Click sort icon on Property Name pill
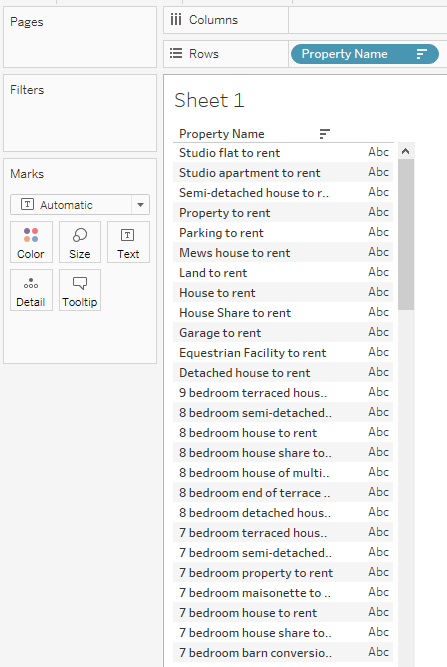The width and height of the screenshot is (447, 667). click(x=421, y=54)
